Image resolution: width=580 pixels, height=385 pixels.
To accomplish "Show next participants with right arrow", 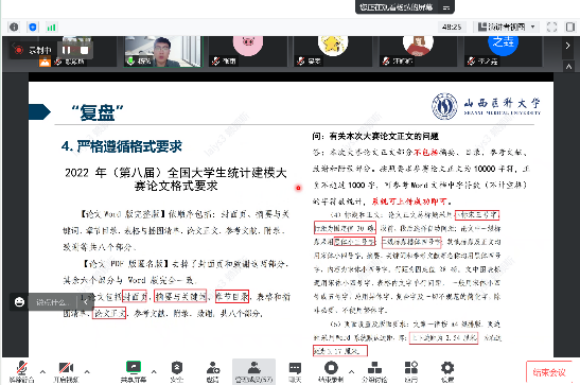I will (x=568, y=45).
